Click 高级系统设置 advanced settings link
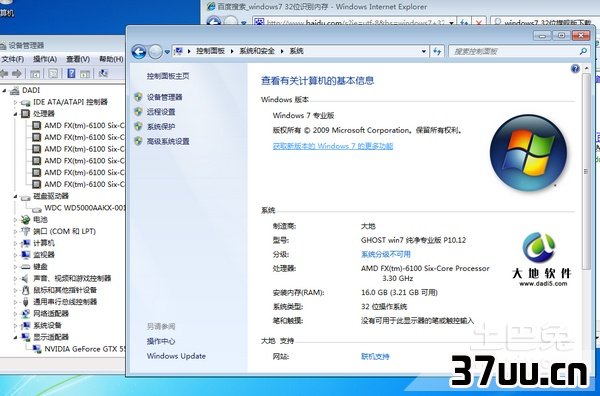The height and width of the screenshot is (396, 600). (168, 141)
